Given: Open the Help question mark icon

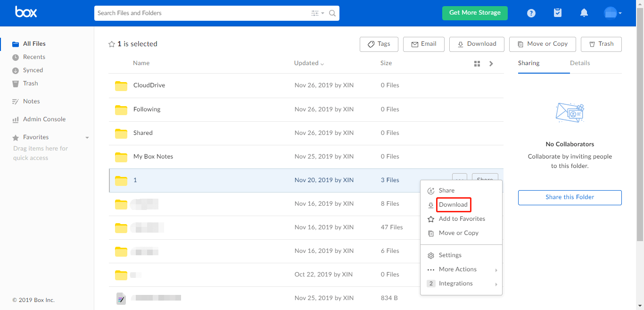Looking at the screenshot, I should (531, 13).
